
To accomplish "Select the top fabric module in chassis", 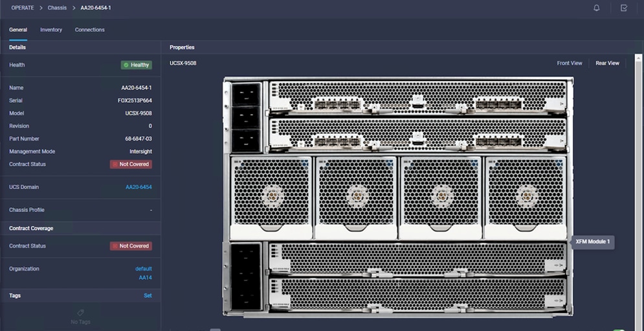I will click(x=417, y=98).
